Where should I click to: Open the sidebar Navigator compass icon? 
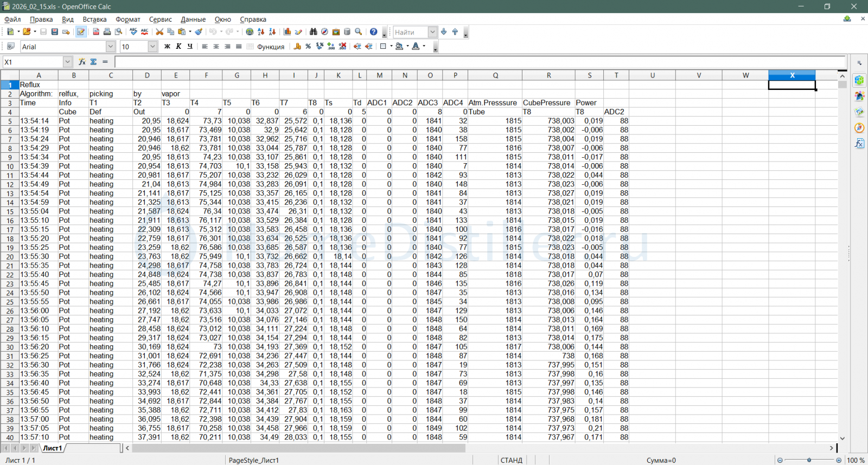[x=859, y=128]
